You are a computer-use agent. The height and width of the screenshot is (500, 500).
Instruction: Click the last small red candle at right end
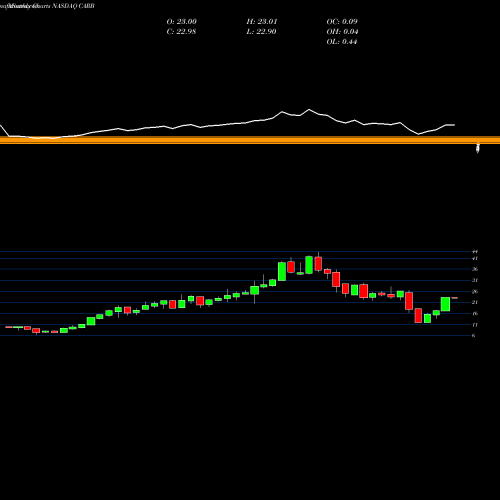[x=455, y=298]
